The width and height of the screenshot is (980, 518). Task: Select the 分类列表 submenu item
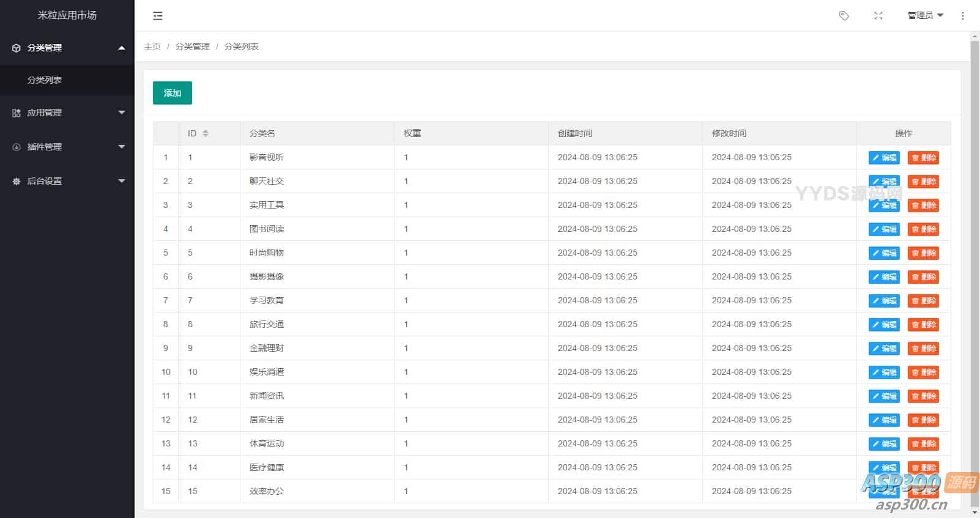45,80
